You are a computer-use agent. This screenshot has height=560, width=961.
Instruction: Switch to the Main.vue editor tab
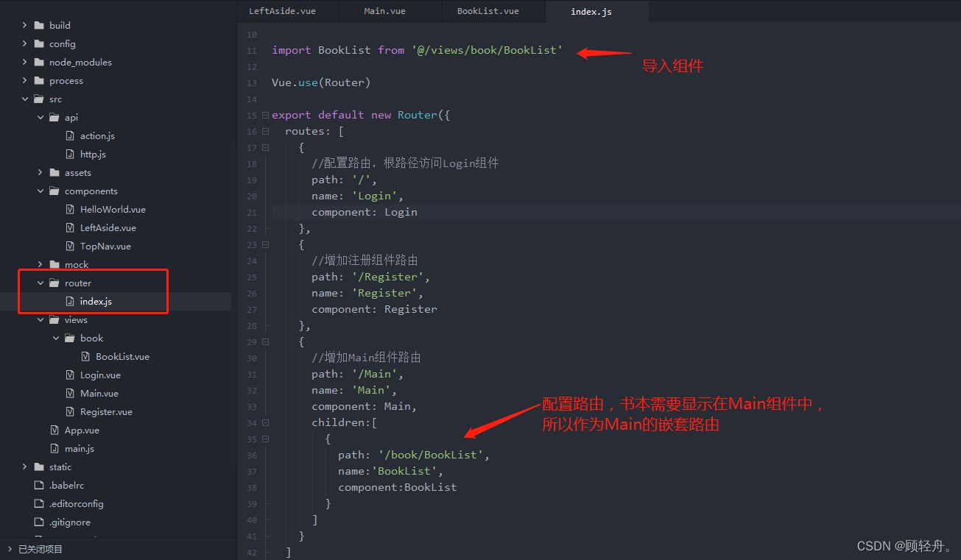(x=384, y=11)
